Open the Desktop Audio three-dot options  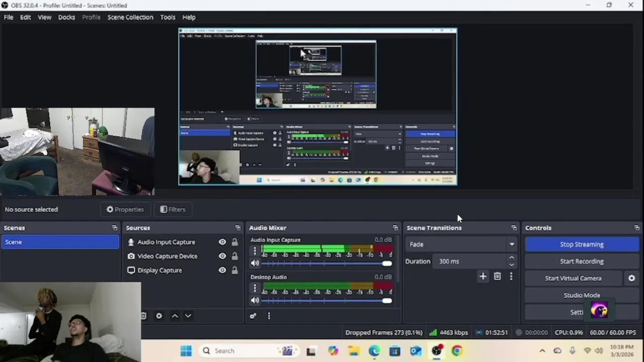point(255,288)
